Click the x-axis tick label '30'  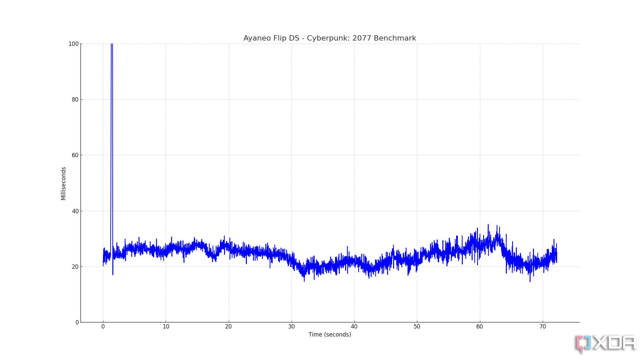291,327
